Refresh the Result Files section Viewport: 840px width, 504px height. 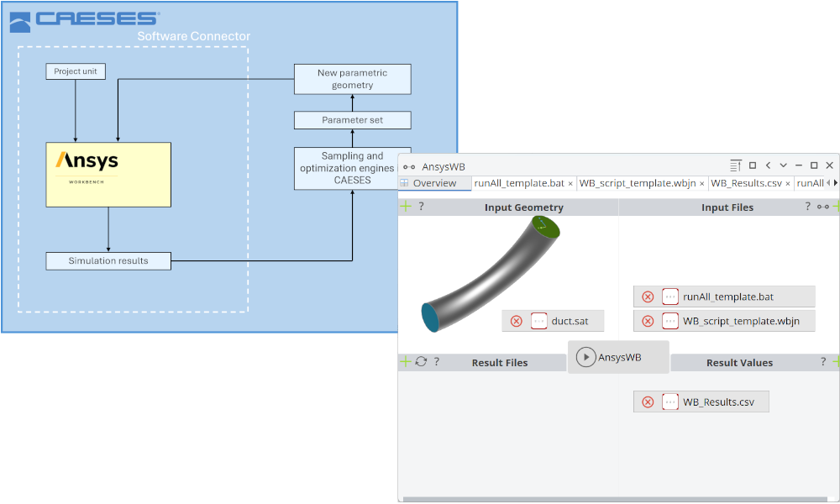pyautogui.click(x=421, y=361)
